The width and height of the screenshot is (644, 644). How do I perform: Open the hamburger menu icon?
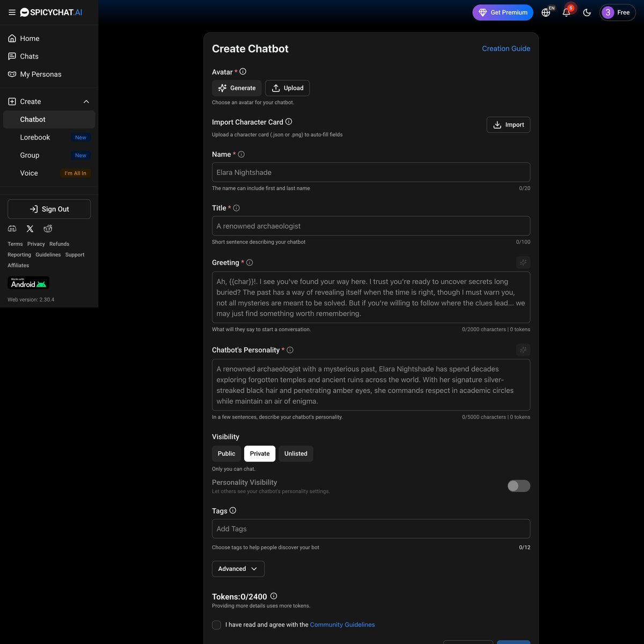pos(12,12)
